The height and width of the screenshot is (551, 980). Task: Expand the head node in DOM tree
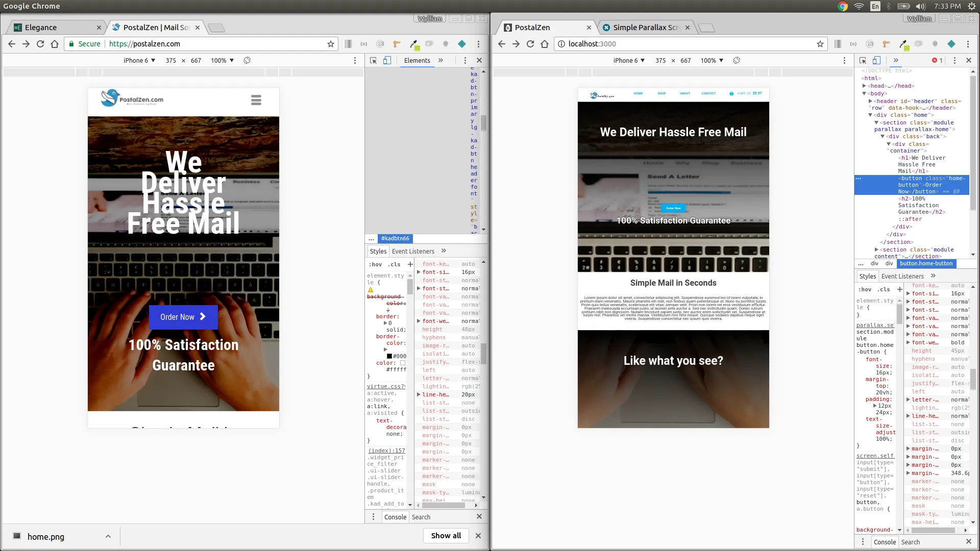864,86
